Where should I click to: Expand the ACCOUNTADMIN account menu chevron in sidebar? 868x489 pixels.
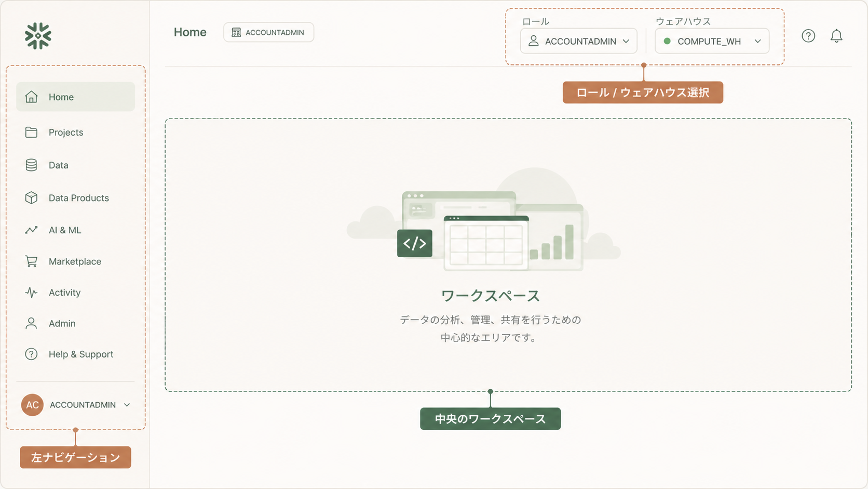tap(127, 405)
